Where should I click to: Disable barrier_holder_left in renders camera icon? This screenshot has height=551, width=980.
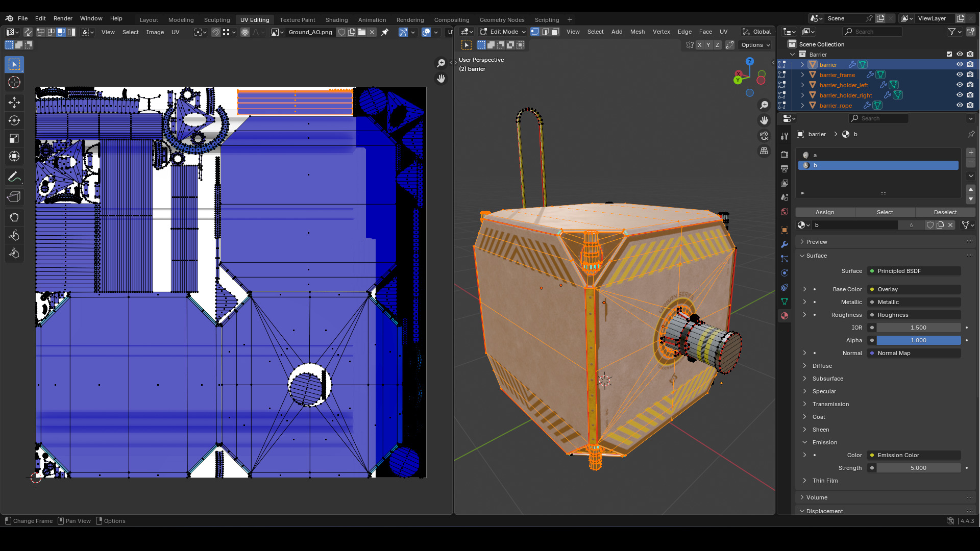tap(970, 85)
